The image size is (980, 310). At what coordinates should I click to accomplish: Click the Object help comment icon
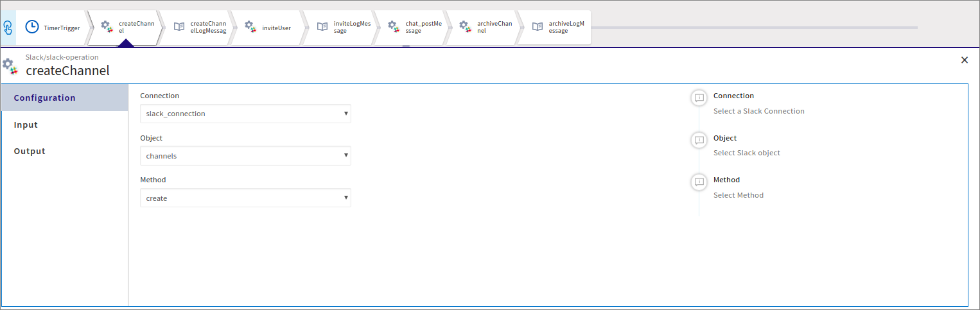coord(699,140)
